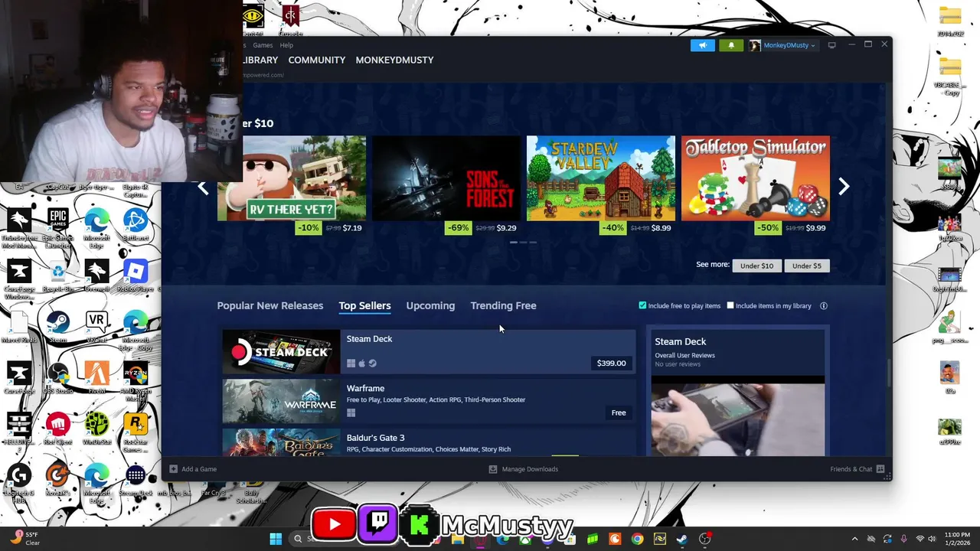Click the Steam Deck $399.00 price
This screenshot has height=551, width=980.
[611, 363]
